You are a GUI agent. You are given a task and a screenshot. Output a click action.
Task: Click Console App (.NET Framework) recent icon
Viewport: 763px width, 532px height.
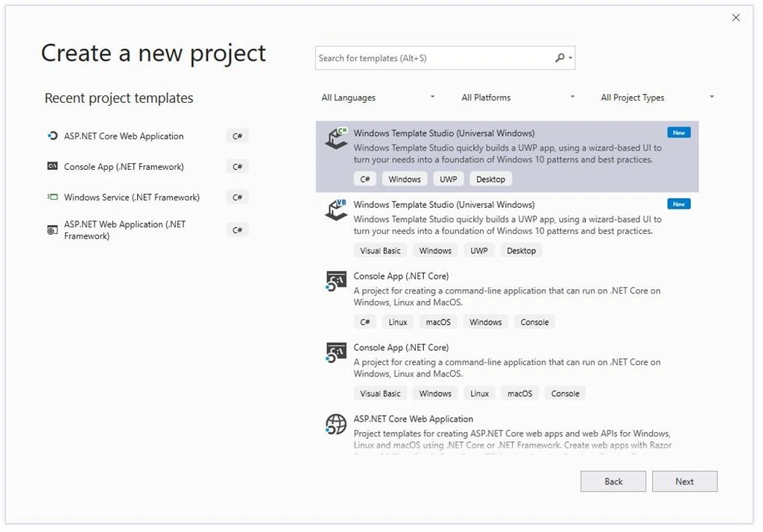[x=52, y=166]
